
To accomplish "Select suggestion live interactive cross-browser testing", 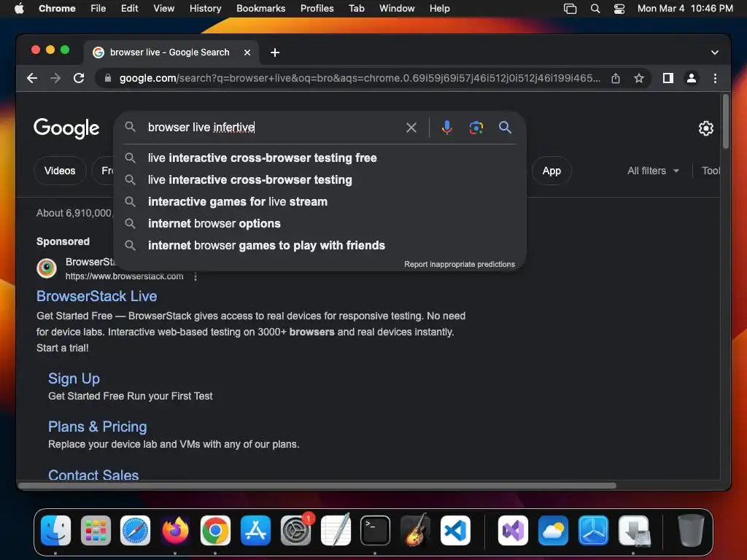I will click(x=320, y=180).
